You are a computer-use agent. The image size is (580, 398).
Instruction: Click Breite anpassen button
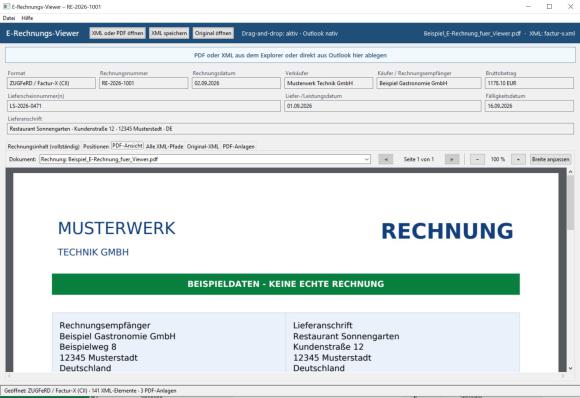[550, 159]
